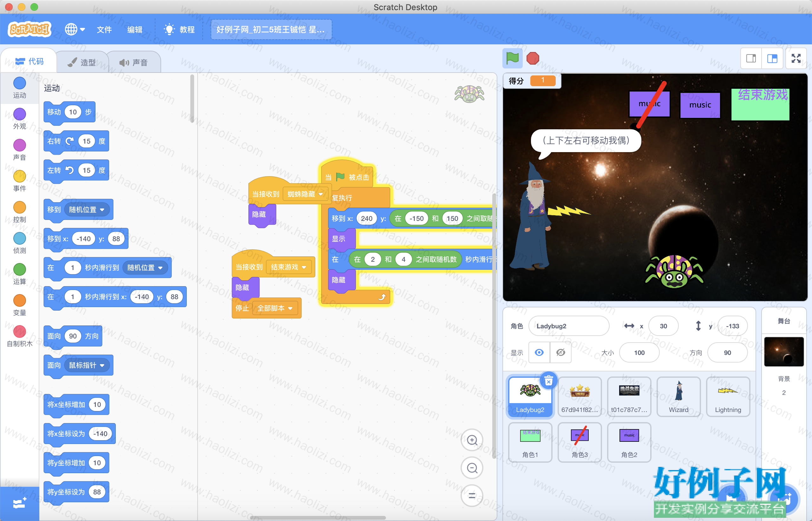Image resolution: width=812 pixels, height=521 pixels.
Task: Select the 侦测 block category
Action: coord(20,243)
